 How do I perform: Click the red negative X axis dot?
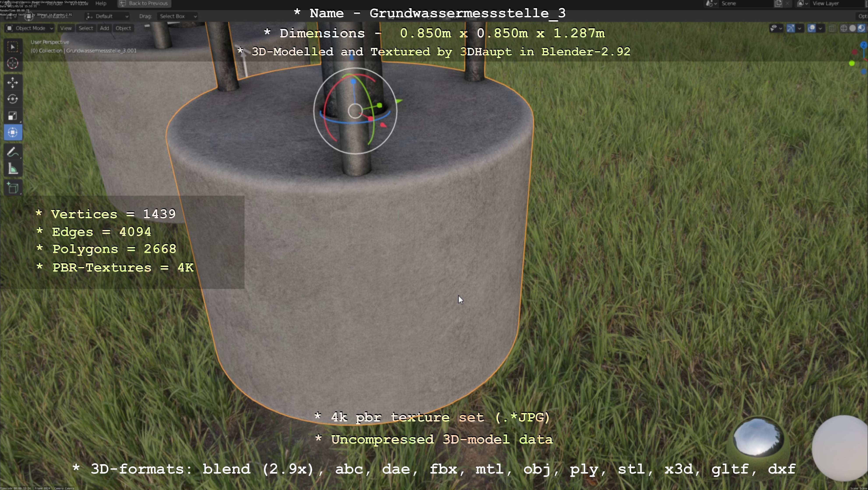coord(854,52)
